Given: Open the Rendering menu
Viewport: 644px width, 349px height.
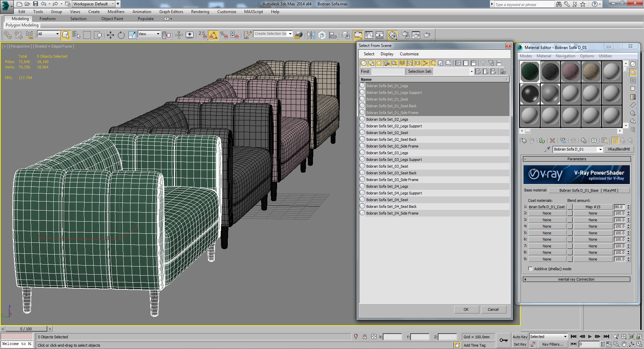Looking at the screenshot, I should [x=200, y=12].
